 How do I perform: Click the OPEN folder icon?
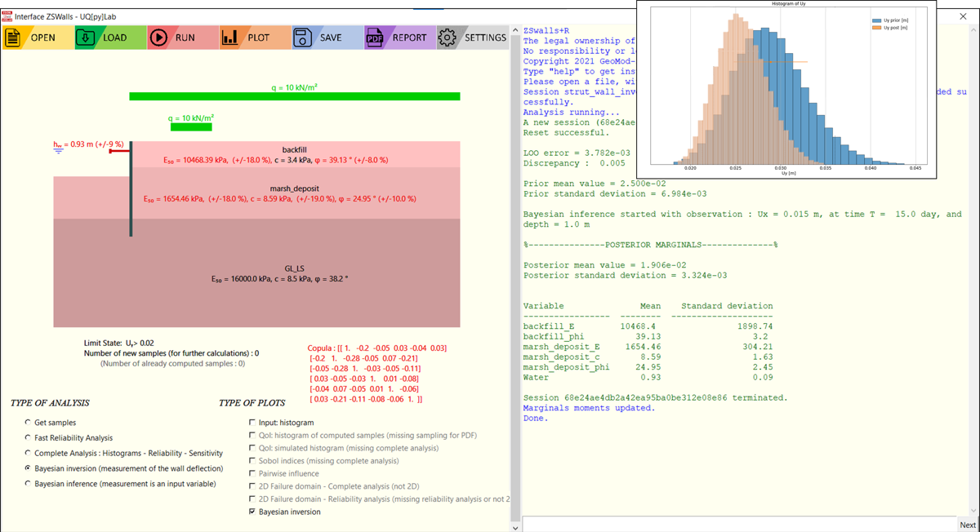(x=14, y=38)
